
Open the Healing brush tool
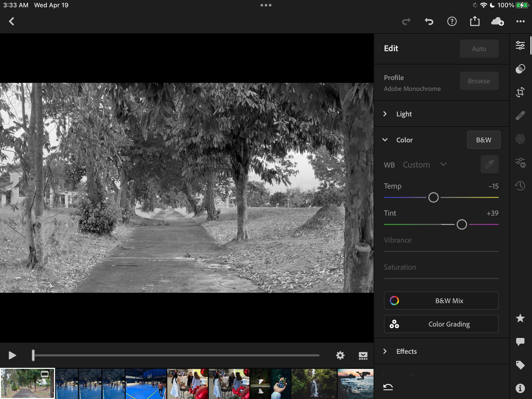(521, 115)
